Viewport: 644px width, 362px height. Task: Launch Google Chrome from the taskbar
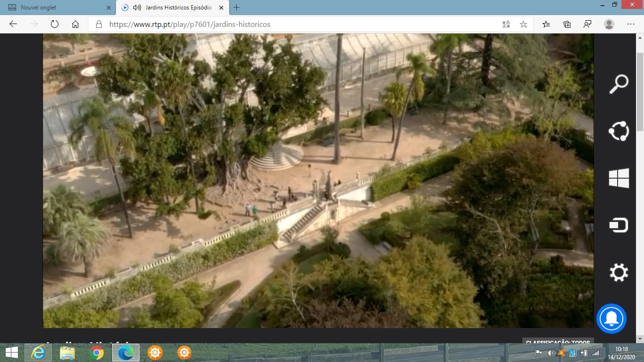[x=97, y=353]
